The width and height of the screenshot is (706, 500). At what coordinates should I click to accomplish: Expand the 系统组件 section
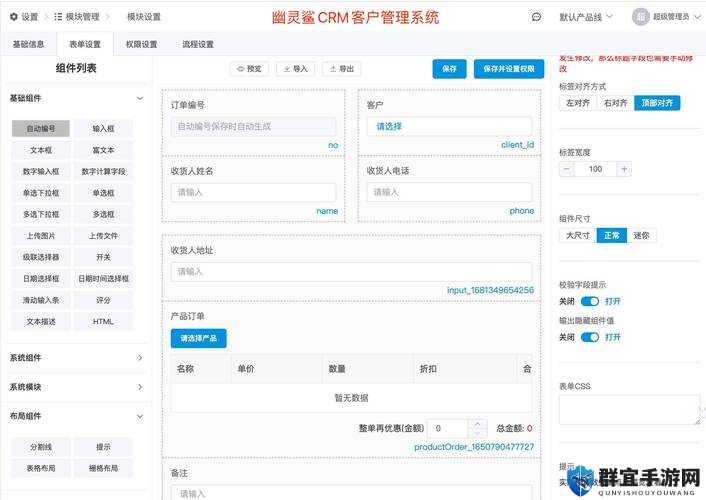pyautogui.click(x=140, y=358)
